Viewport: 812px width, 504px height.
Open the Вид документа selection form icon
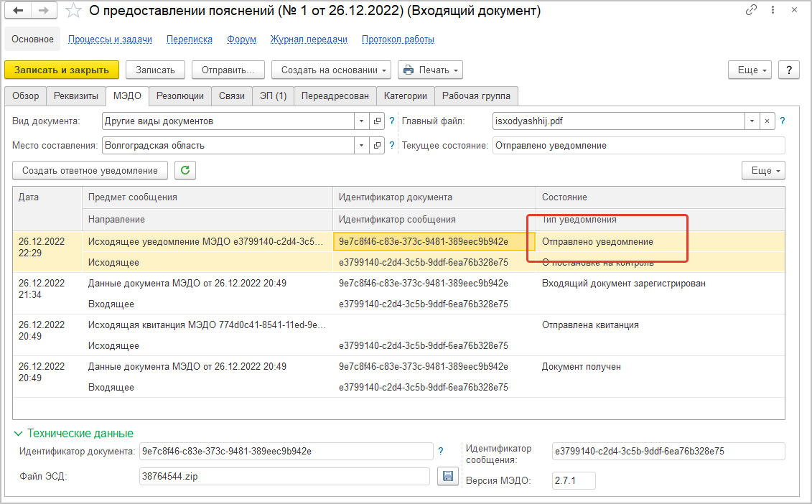tap(378, 121)
